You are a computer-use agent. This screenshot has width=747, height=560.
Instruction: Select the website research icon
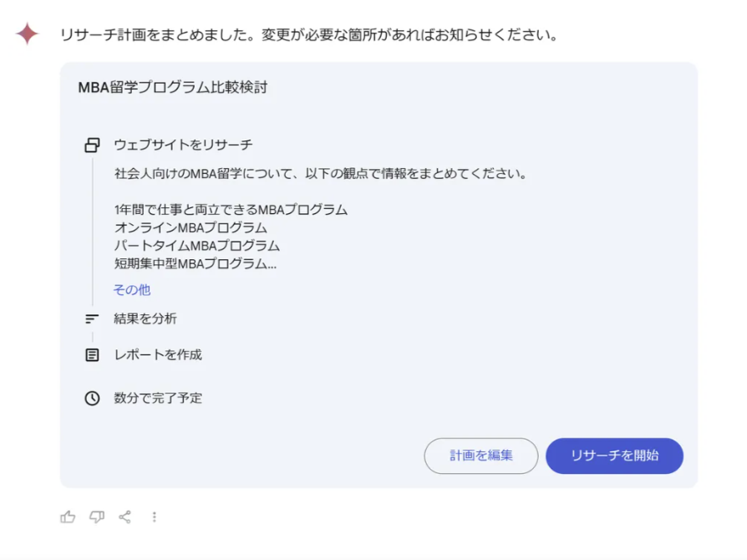(90, 144)
